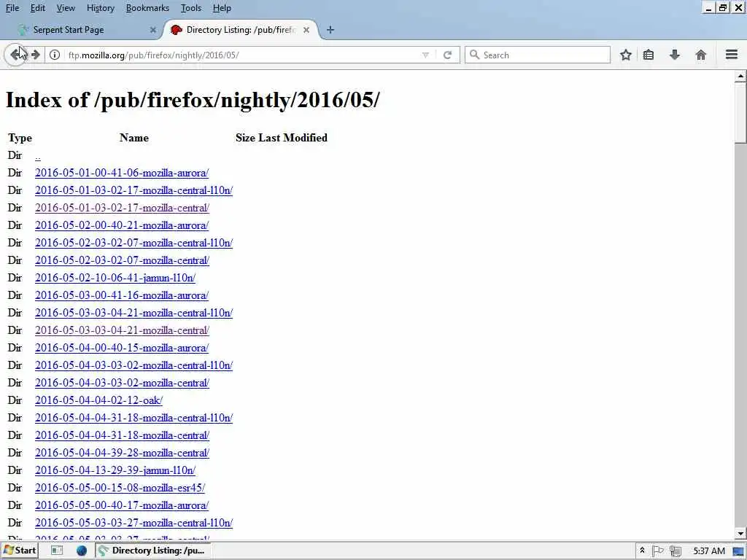Go forward with the forward arrow button
The width and height of the screenshot is (747, 560).
pos(36,55)
